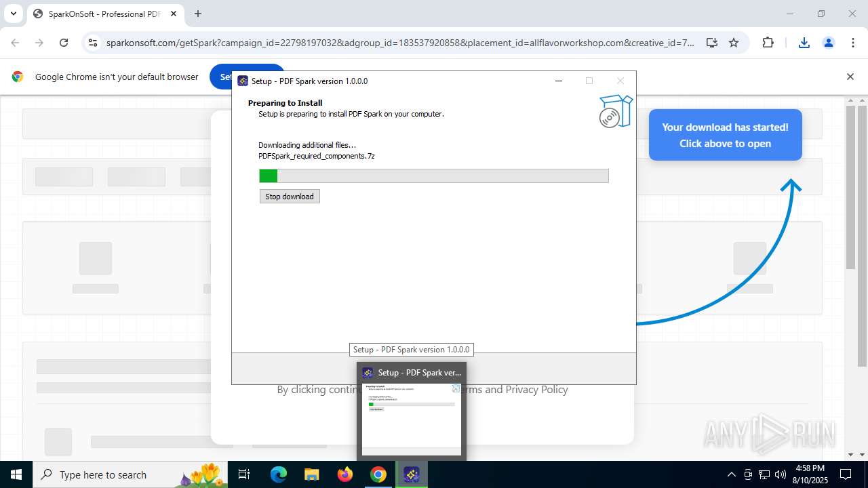Viewport: 868px width, 488px height.
Task: Open the Privacy Policy link
Action: tap(536, 390)
